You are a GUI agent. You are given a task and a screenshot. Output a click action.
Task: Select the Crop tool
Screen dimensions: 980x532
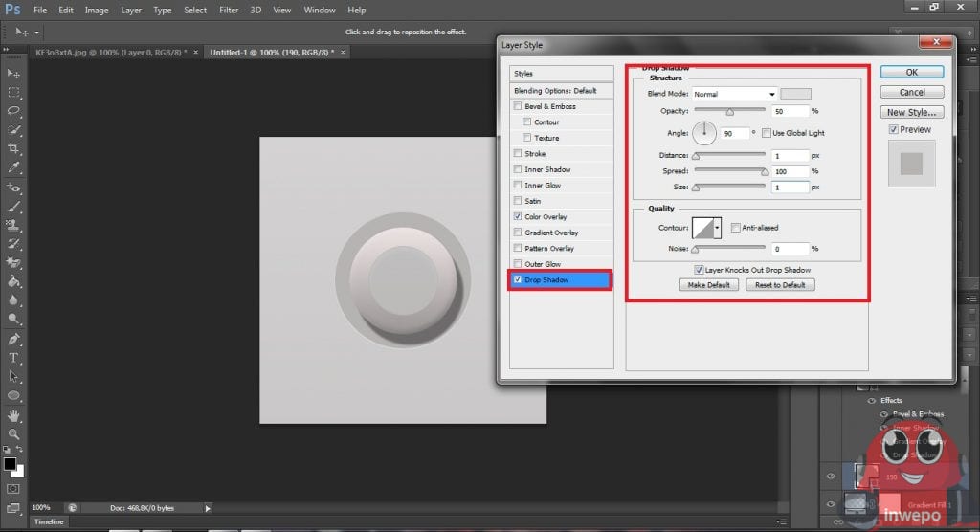click(13, 149)
